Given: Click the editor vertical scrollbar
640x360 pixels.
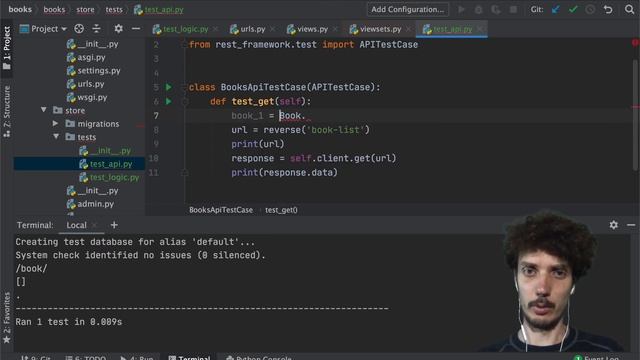Looking at the screenshot, I should [x=635, y=114].
